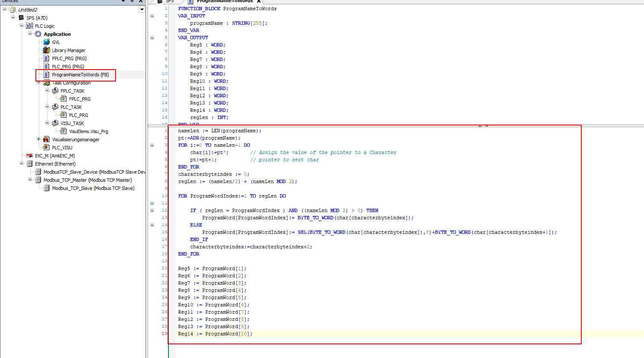The image size is (644, 358).
Task: Click the 'pt:=ADR(programName);' line
Action: pyautogui.click(x=209, y=138)
